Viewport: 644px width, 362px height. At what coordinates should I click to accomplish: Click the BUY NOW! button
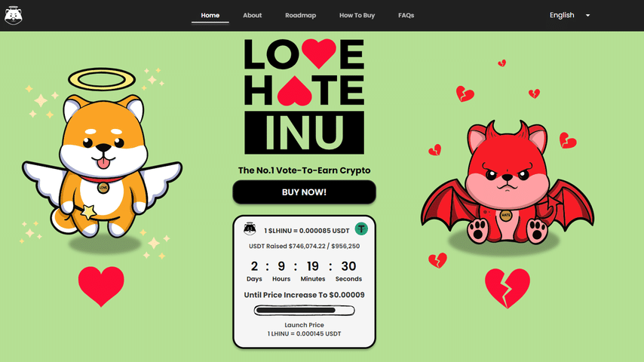click(x=305, y=192)
